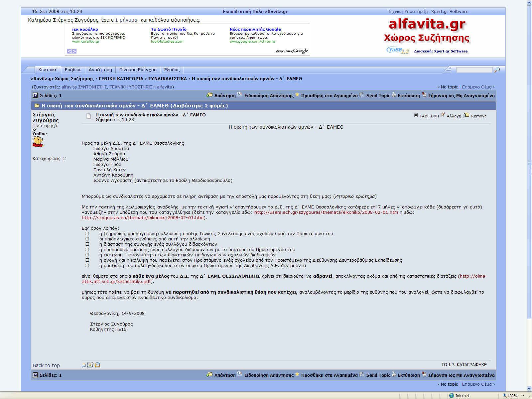Image resolution: width=532 pixels, height=399 pixels.
Task: Open the Κεντρική tab
Action: coord(48,70)
